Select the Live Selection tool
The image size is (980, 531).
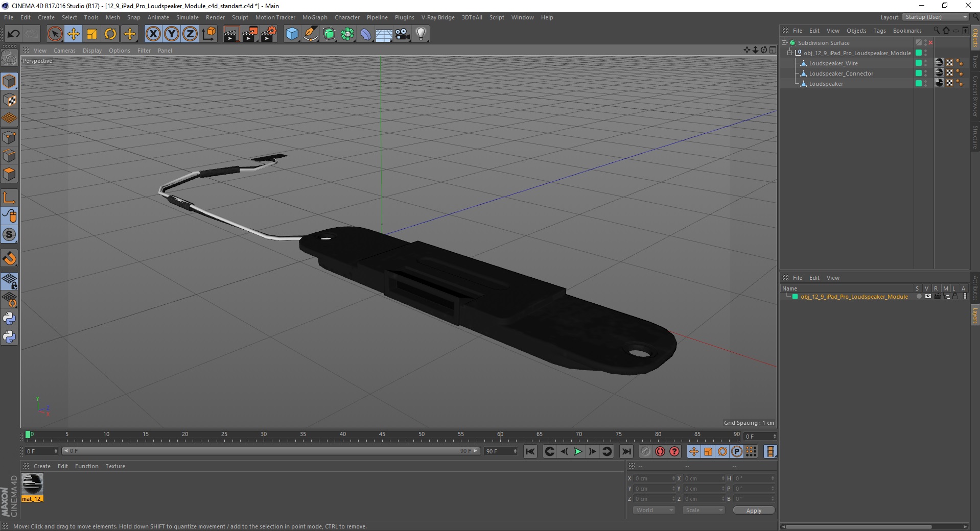[55, 34]
